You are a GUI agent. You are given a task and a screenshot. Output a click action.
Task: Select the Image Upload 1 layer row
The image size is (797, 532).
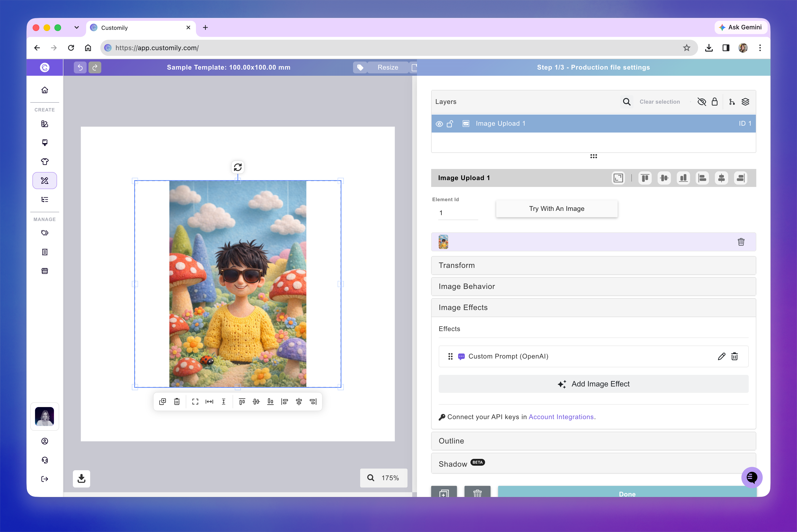(x=593, y=124)
